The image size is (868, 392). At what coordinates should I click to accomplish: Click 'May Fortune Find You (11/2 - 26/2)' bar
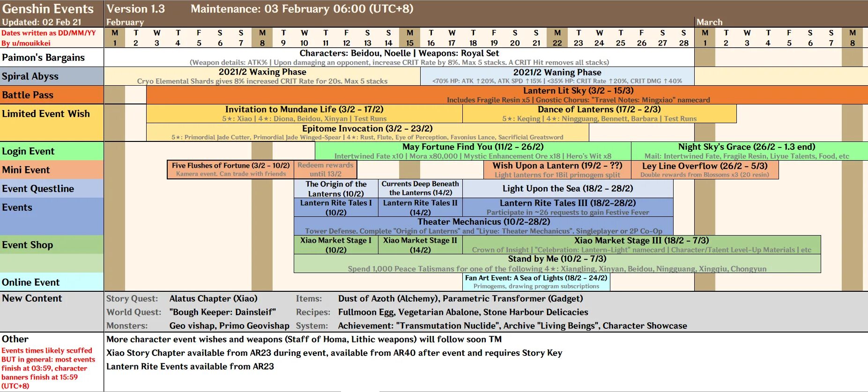click(473, 151)
